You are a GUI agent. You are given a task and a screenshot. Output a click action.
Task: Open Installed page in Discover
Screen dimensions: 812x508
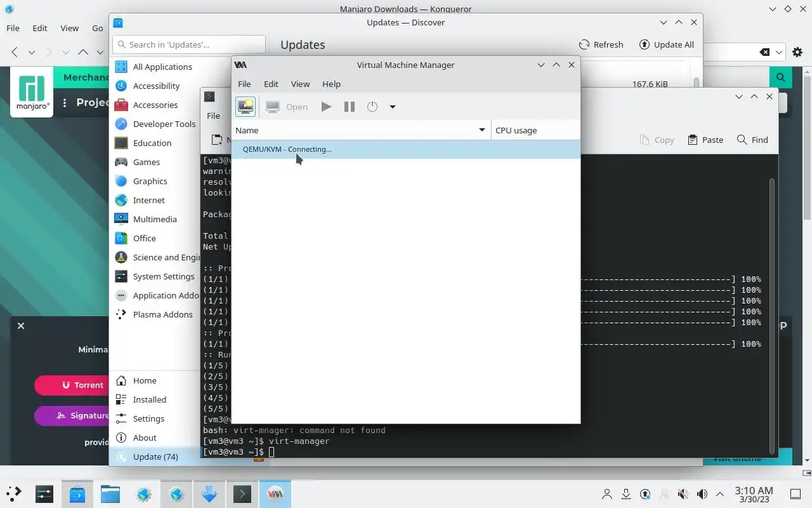[x=155, y=399]
